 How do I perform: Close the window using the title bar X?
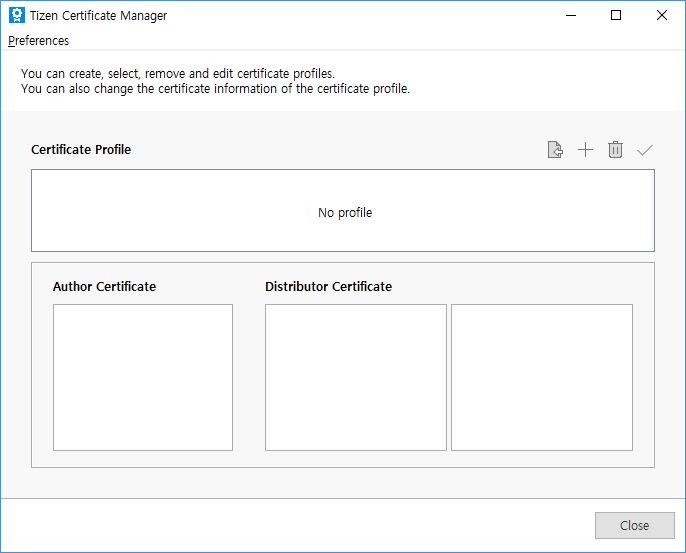662,16
